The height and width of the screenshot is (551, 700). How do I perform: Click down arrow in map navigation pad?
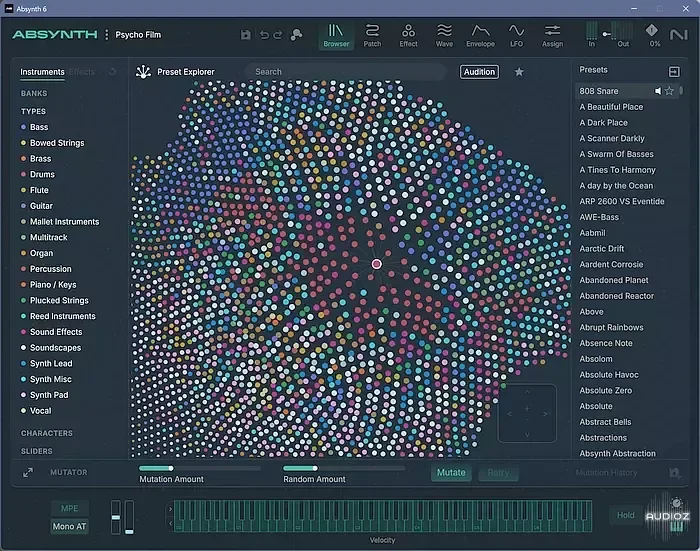tap(527, 435)
